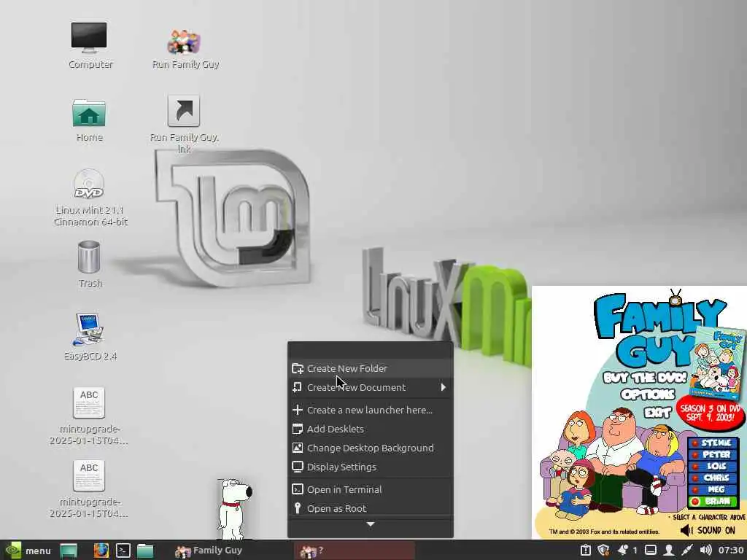Open the Home folder icon
The height and width of the screenshot is (560, 747).
[x=89, y=113]
